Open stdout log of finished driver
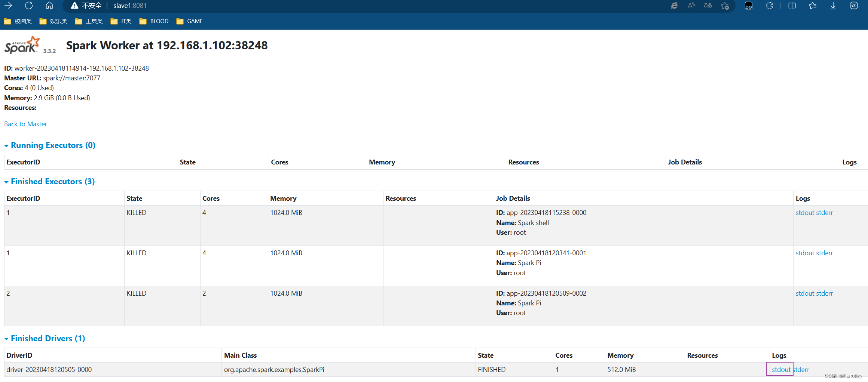 [781, 370]
